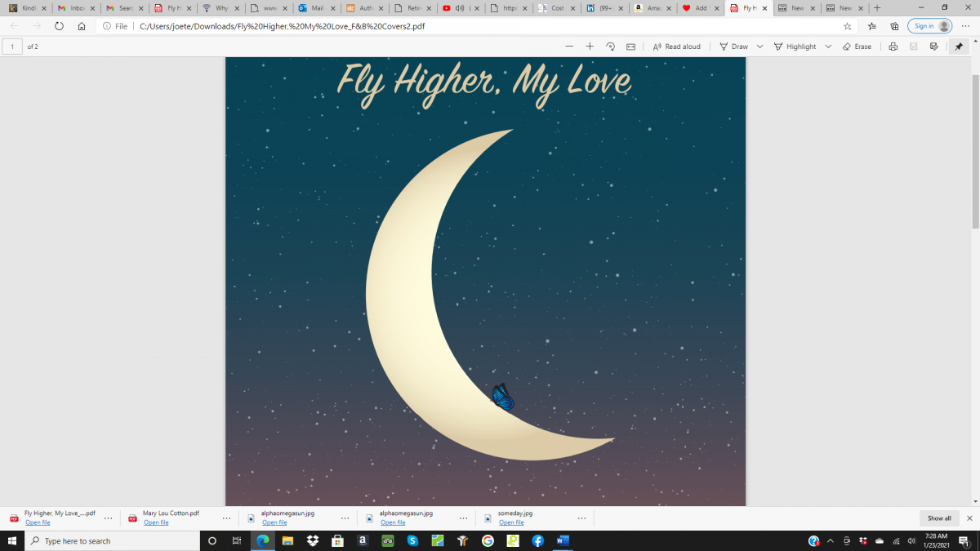Screen dimensions: 980x551
Task: Click the PDF page number field
Action: pos(12,47)
